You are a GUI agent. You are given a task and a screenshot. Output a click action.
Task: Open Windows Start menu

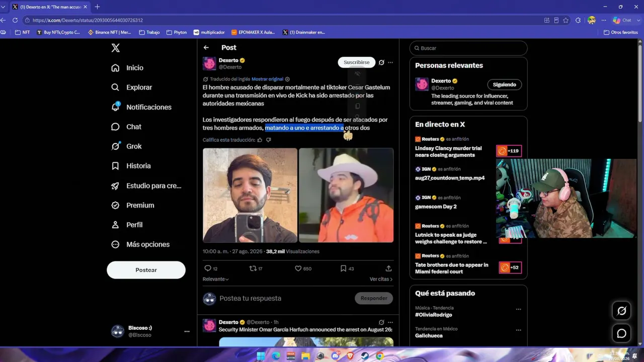tap(261, 356)
